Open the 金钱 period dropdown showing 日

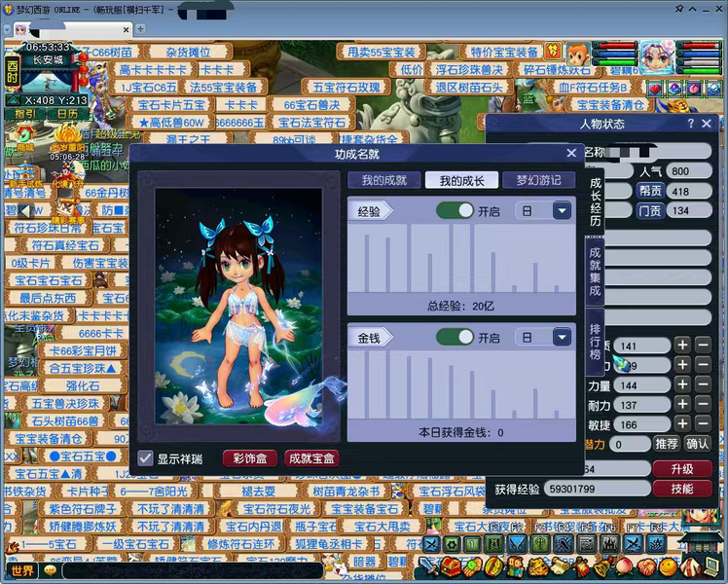[x=562, y=337]
